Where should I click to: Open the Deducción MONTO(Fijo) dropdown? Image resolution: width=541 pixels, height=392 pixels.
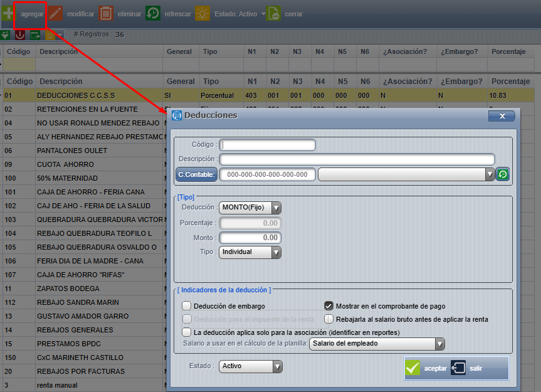(x=276, y=208)
